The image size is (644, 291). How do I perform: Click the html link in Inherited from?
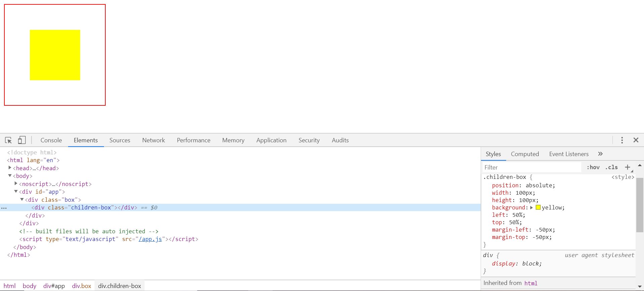[531, 283]
